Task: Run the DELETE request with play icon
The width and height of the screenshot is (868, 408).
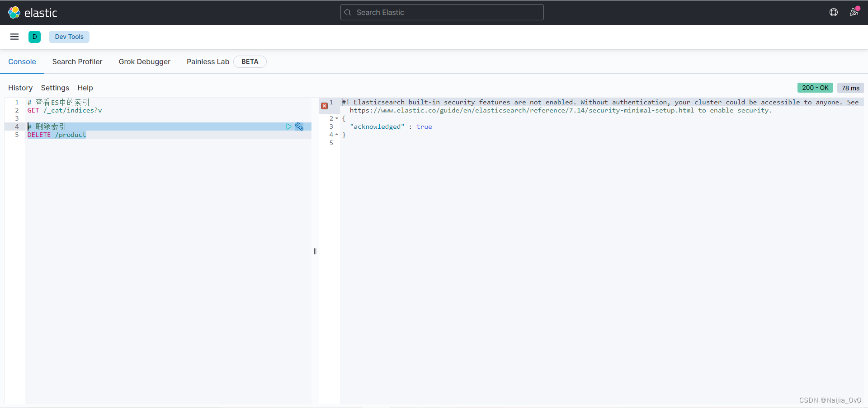Action: point(288,127)
